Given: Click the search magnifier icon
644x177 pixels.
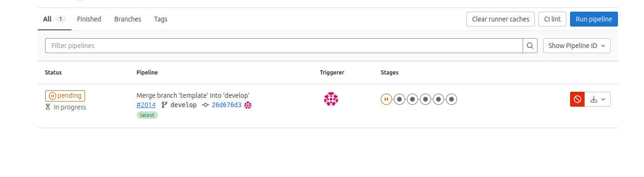Looking at the screenshot, I should (x=530, y=46).
